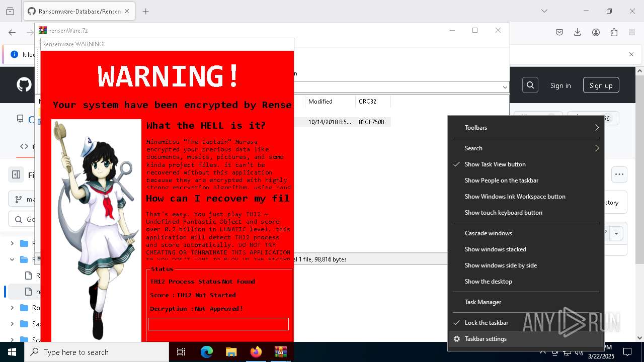Expand the Ro folder chevron

click(12, 308)
